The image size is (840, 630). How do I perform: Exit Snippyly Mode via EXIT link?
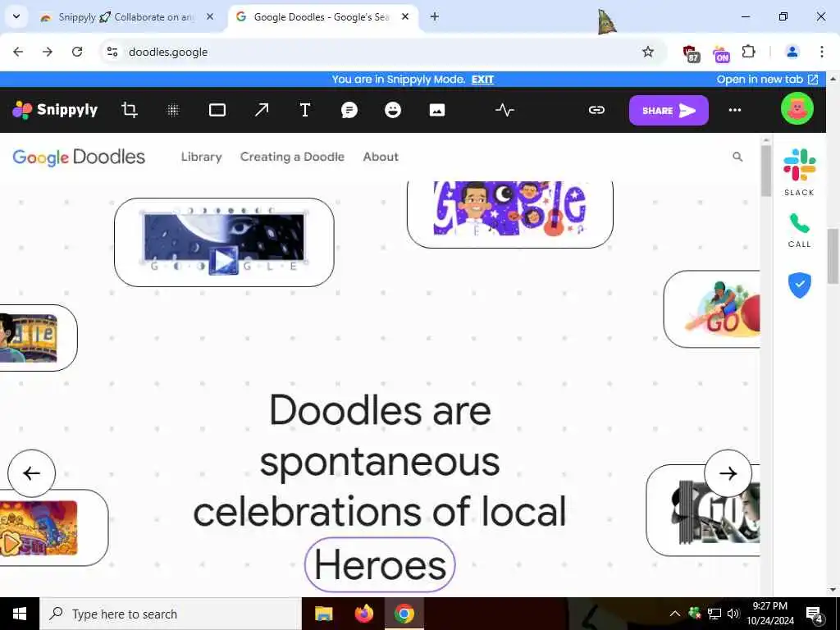(482, 80)
